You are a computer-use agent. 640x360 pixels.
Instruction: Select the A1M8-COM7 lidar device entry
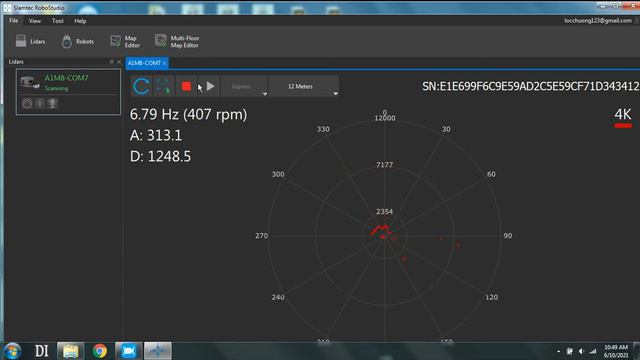coord(68,91)
